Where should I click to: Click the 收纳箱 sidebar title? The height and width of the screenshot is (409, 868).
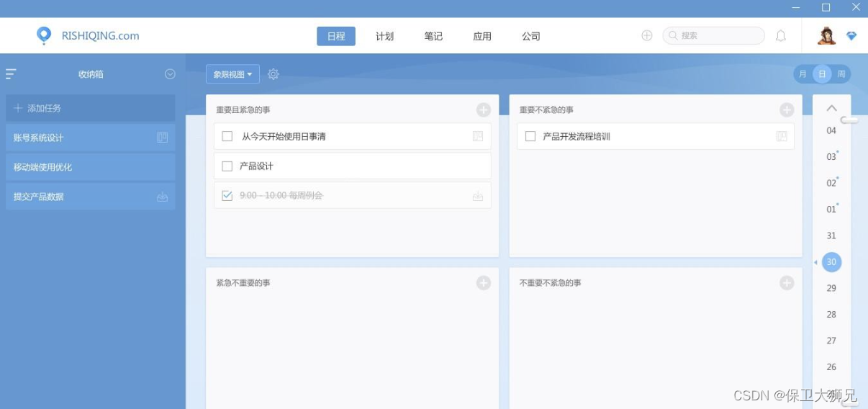[91, 74]
